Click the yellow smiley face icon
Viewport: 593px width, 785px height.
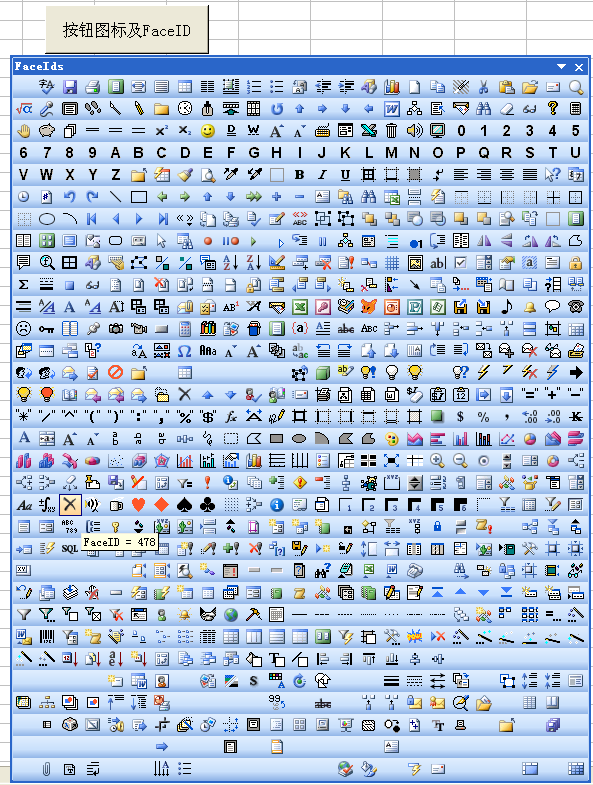[208, 131]
